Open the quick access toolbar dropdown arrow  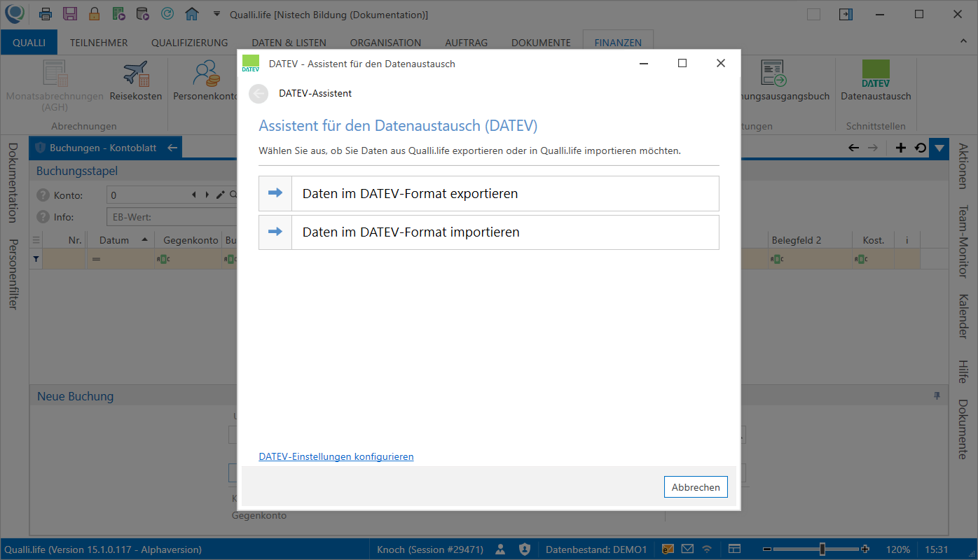coord(216,14)
